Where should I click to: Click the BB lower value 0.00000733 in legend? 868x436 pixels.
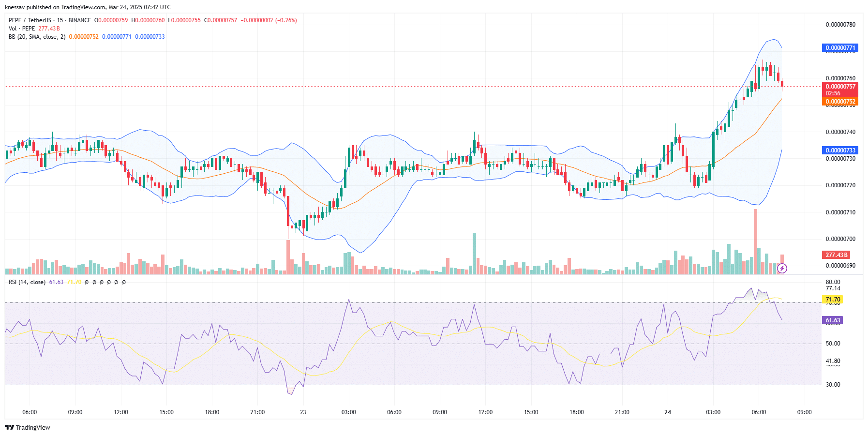click(x=150, y=37)
